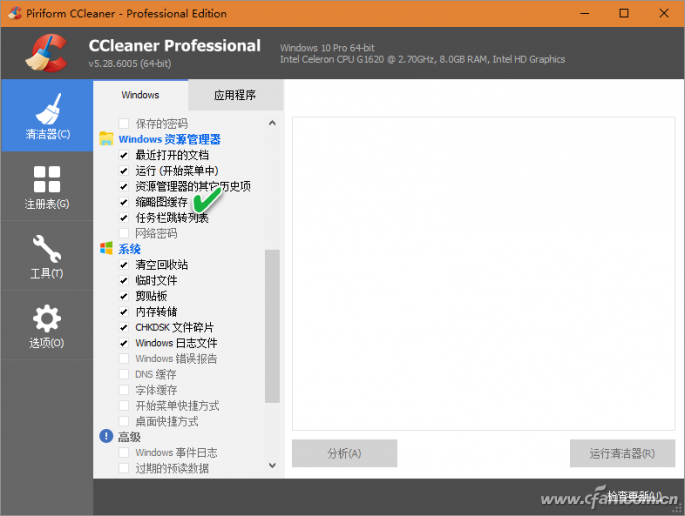Enable 桌面快捷方式 checkbox
The image size is (685, 516).
(124, 422)
